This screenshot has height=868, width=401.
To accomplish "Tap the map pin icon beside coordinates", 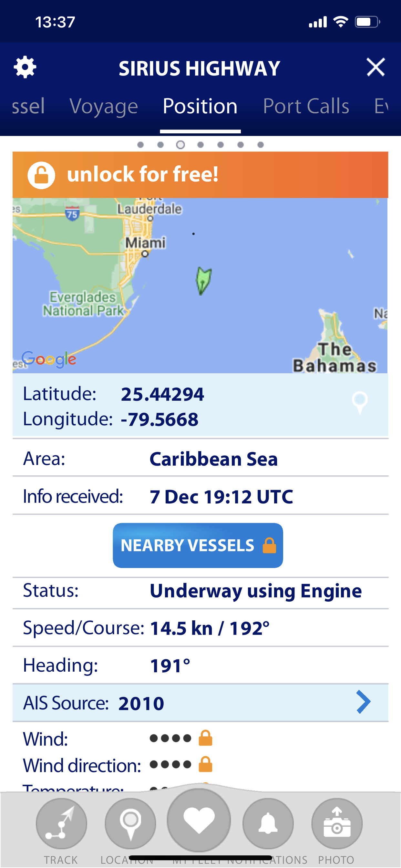I will click(360, 403).
